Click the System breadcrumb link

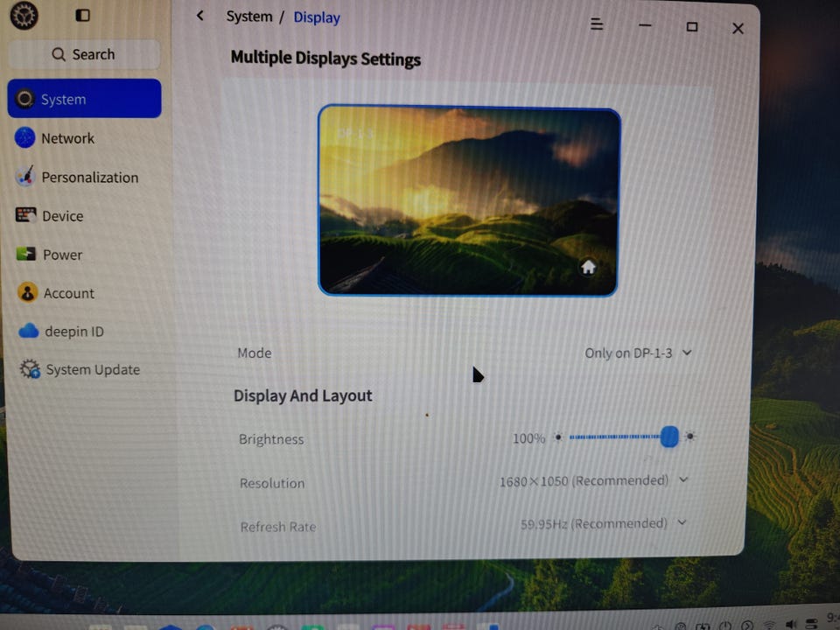[x=249, y=17]
